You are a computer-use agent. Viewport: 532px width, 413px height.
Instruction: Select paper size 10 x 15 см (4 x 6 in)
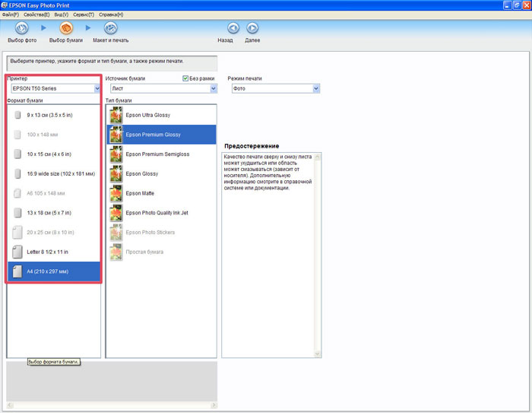pos(54,154)
